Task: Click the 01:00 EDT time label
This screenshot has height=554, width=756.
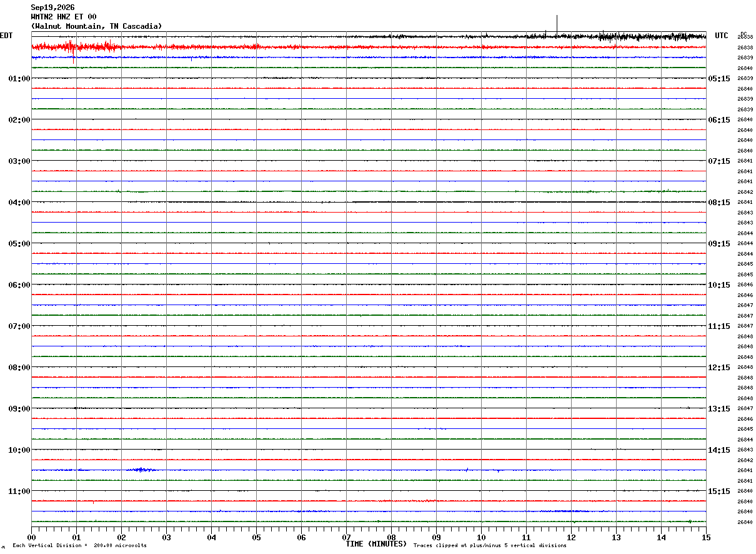Action: click(x=19, y=79)
